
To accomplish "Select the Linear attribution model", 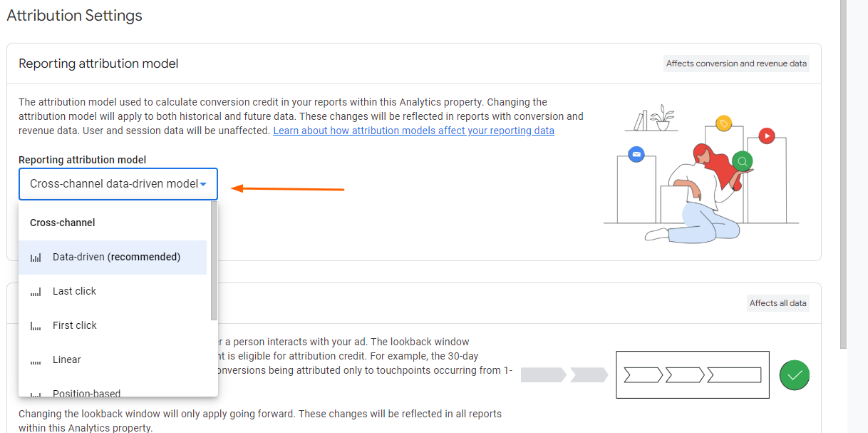I will (x=113, y=360).
